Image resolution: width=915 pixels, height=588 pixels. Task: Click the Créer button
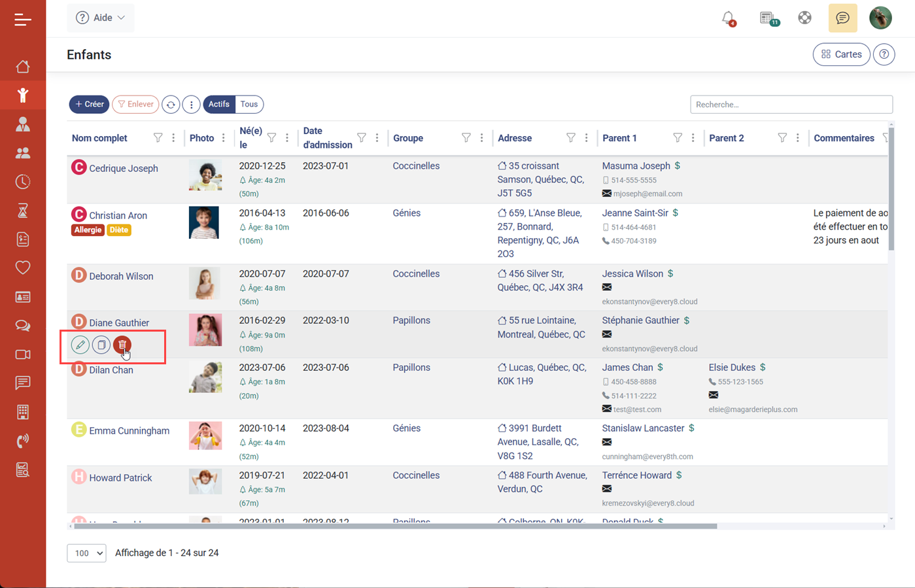click(x=89, y=104)
